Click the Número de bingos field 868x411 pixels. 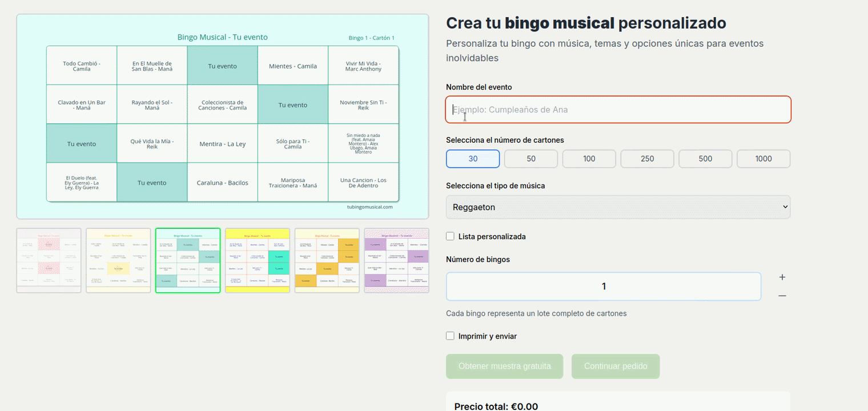click(x=604, y=287)
